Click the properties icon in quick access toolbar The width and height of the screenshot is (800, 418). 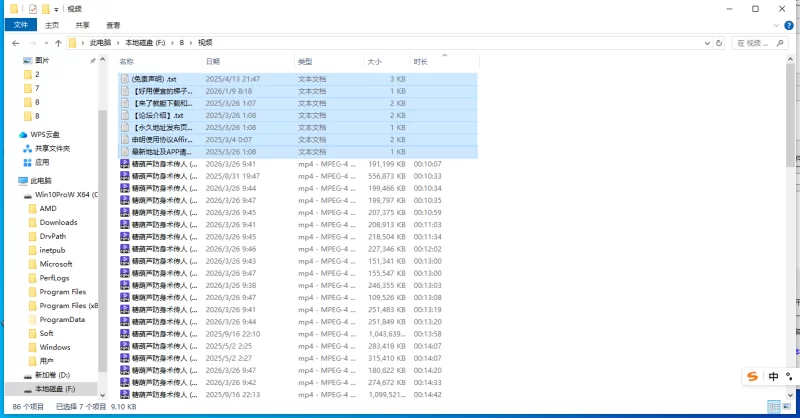(33, 8)
